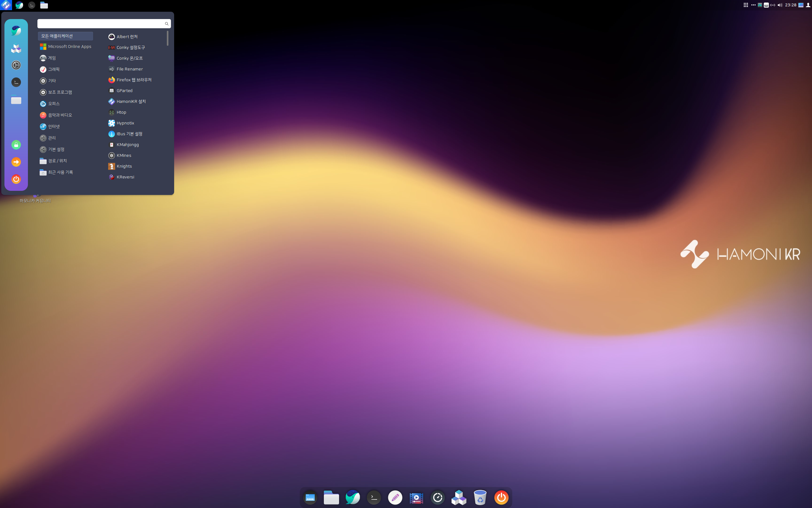This screenshot has width=812, height=508.
Task: Click the power button in the dock
Action: tap(501, 498)
